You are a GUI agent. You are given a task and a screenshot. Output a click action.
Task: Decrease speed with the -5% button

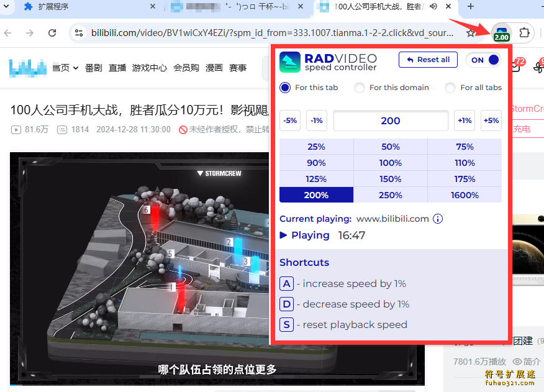pyautogui.click(x=290, y=121)
